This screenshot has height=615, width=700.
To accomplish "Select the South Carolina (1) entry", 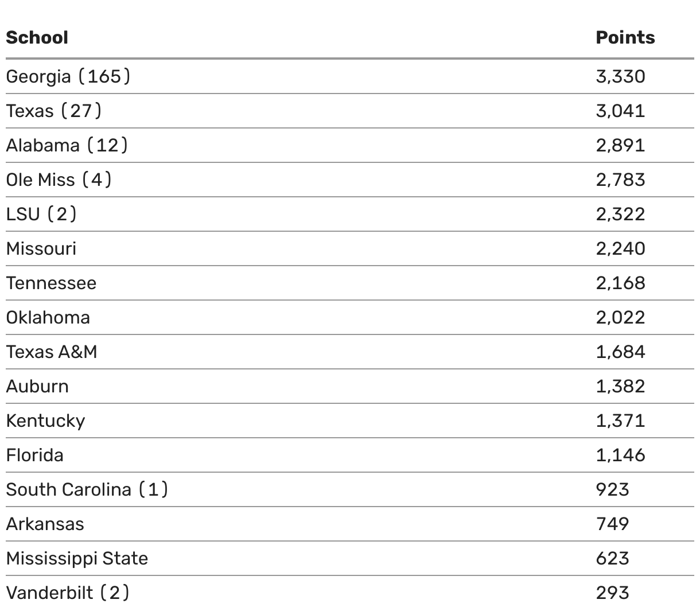I will (x=87, y=489).
